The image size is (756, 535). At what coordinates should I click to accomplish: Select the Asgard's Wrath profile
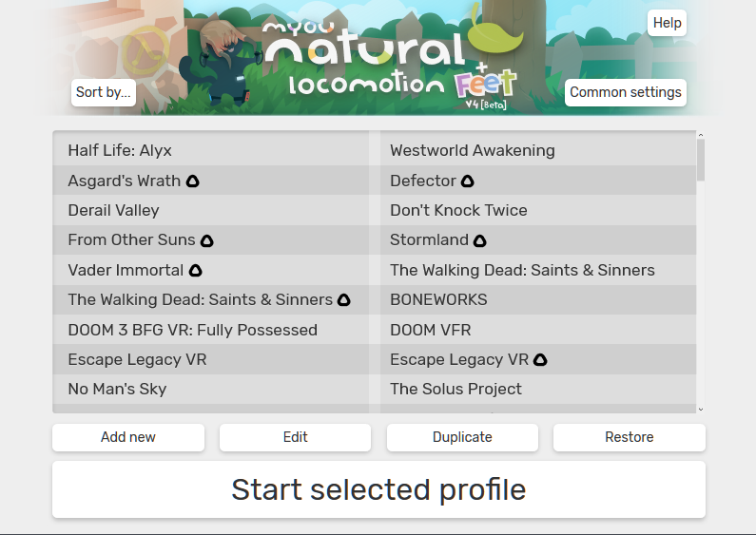tap(211, 181)
